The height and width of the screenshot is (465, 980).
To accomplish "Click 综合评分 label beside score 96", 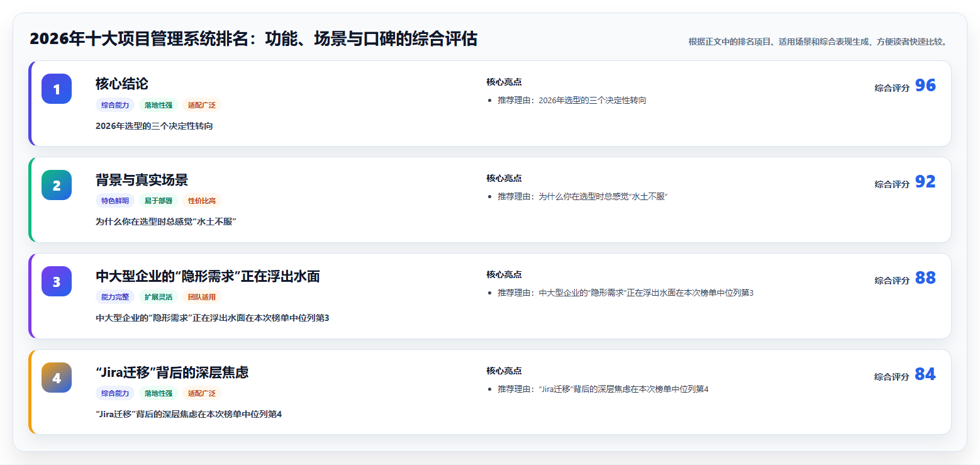I will tap(892, 88).
